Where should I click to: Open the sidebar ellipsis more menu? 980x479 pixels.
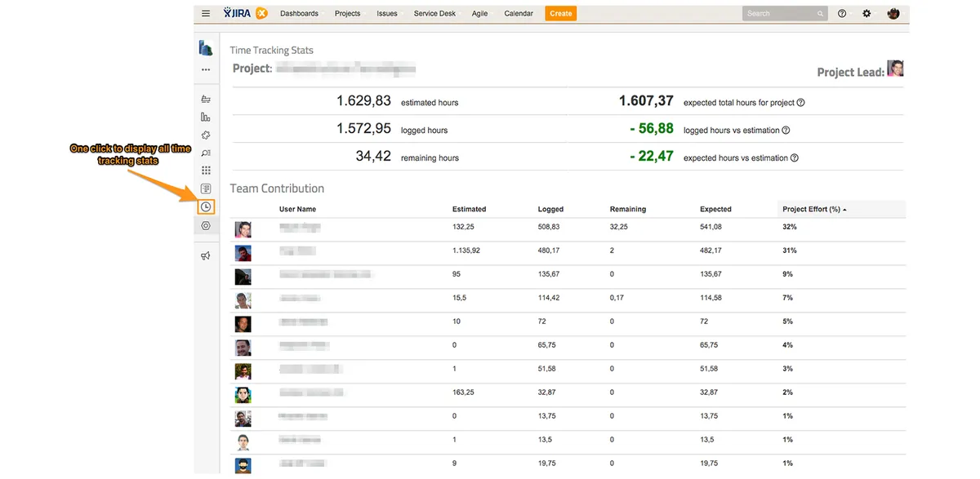tap(206, 70)
